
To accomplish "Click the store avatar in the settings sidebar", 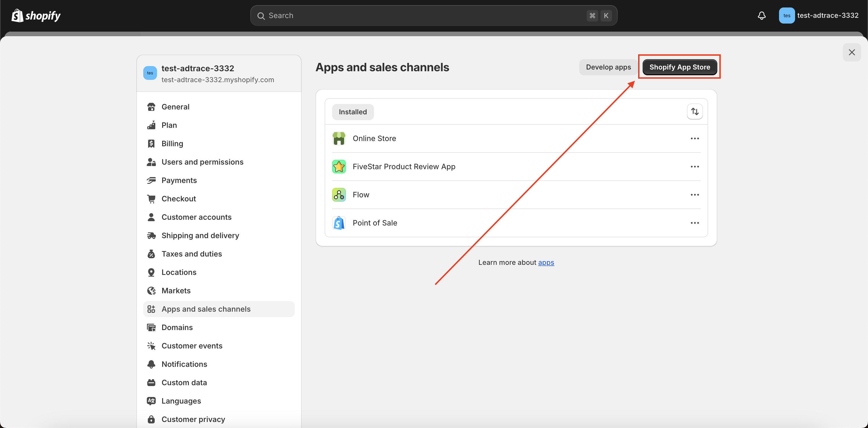I will coord(150,73).
